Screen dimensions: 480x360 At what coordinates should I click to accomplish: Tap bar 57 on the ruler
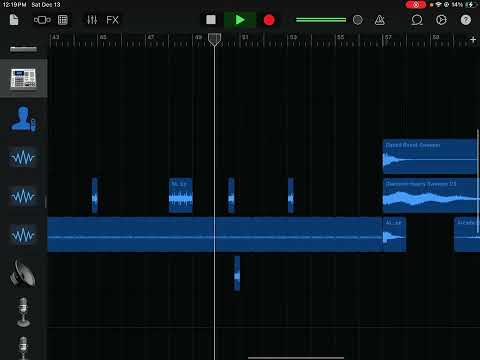[388, 37]
